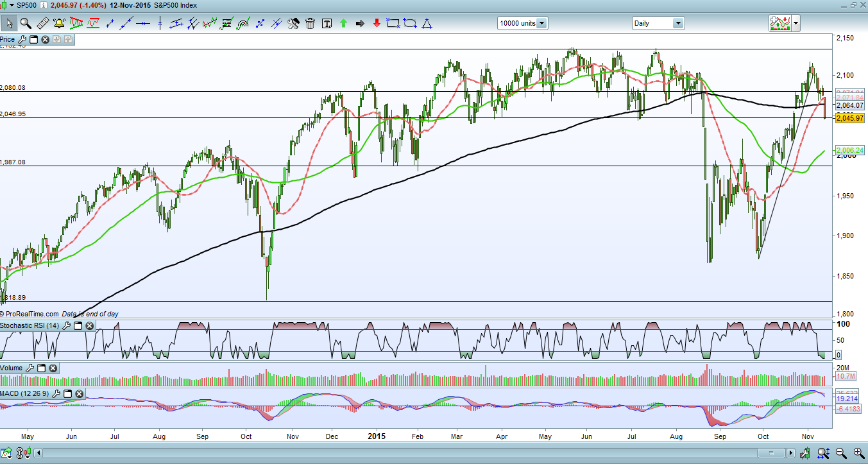Choose the crossed parallel lines tool
This screenshot has width=868, height=464.
(x=277, y=24)
